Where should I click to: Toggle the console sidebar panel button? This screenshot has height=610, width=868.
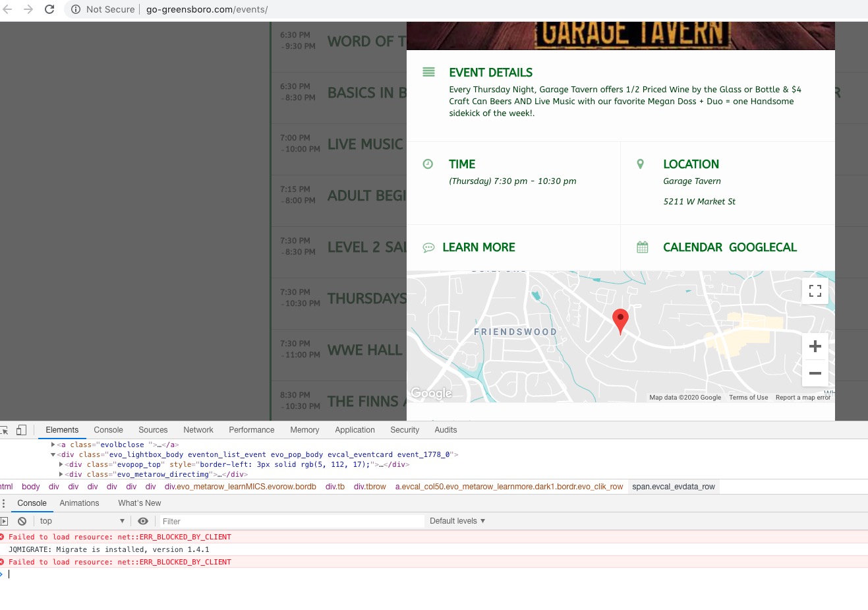(x=4, y=521)
